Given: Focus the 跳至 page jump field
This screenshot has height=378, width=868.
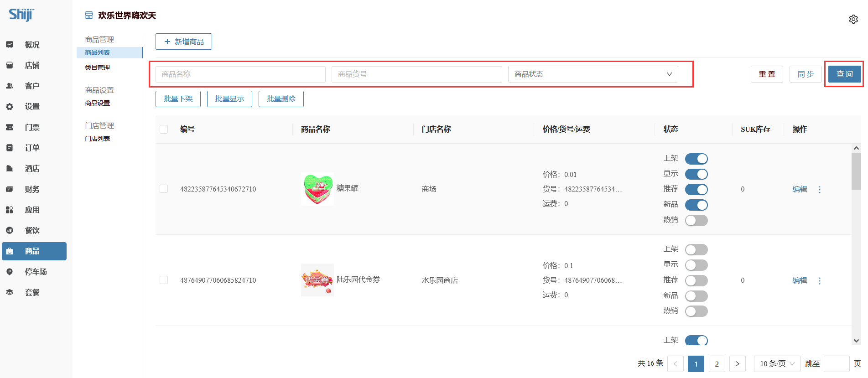Looking at the screenshot, I should (837, 364).
